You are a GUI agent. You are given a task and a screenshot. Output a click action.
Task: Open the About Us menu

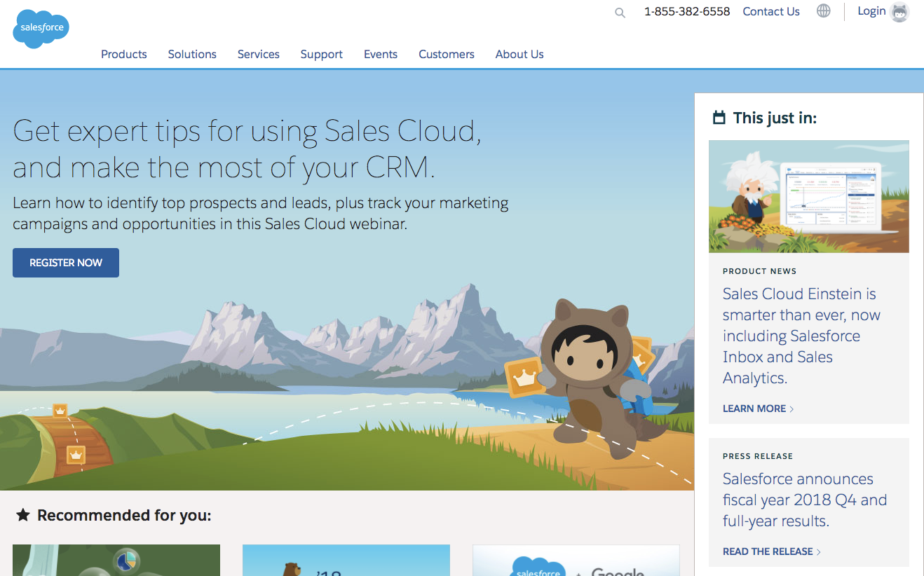(x=519, y=54)
